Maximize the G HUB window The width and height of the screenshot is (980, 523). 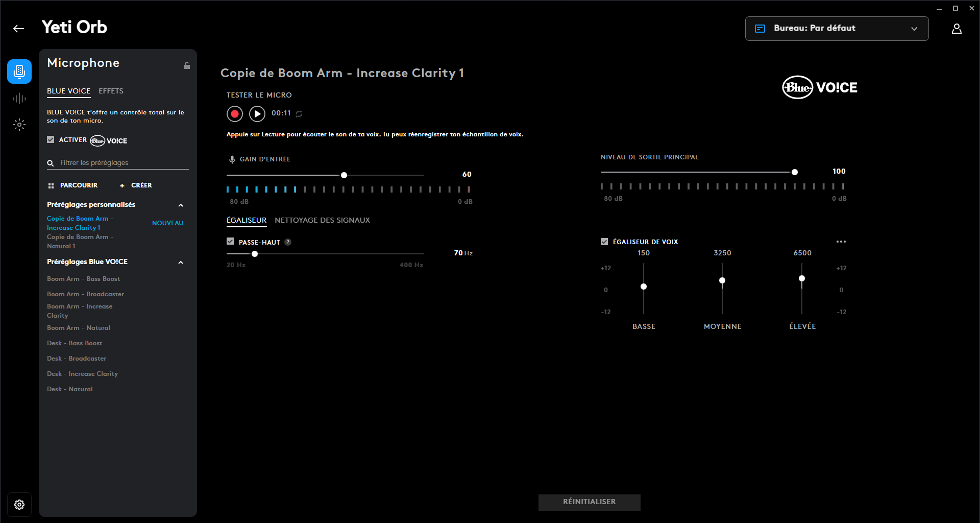click(x=955, y=8)
